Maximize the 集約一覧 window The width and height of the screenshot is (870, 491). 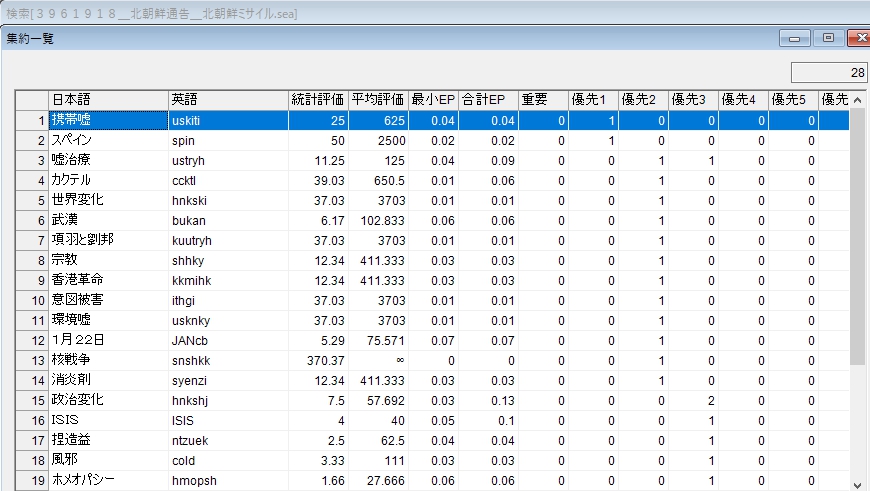[827, 38]
